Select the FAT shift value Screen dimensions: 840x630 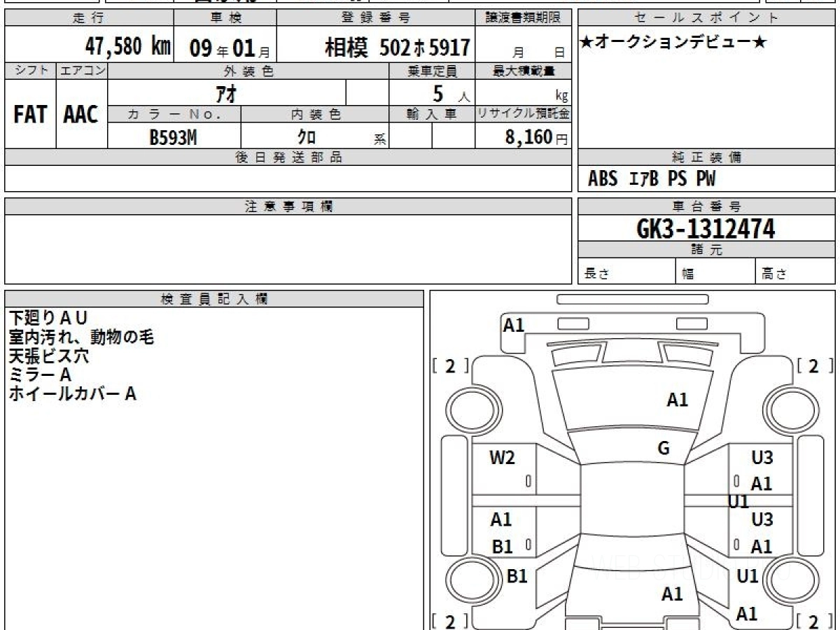click(x=30, y=114)
